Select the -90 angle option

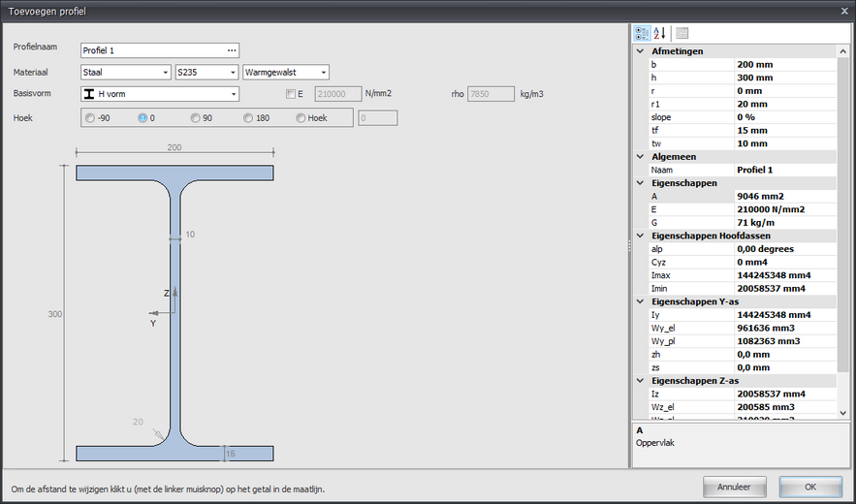(89, 118)
